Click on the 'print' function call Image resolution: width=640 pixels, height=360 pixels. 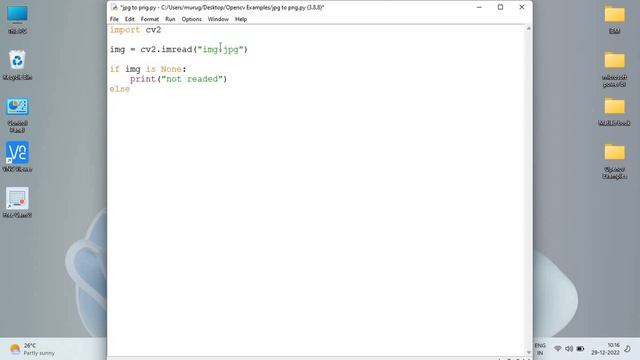143,79
